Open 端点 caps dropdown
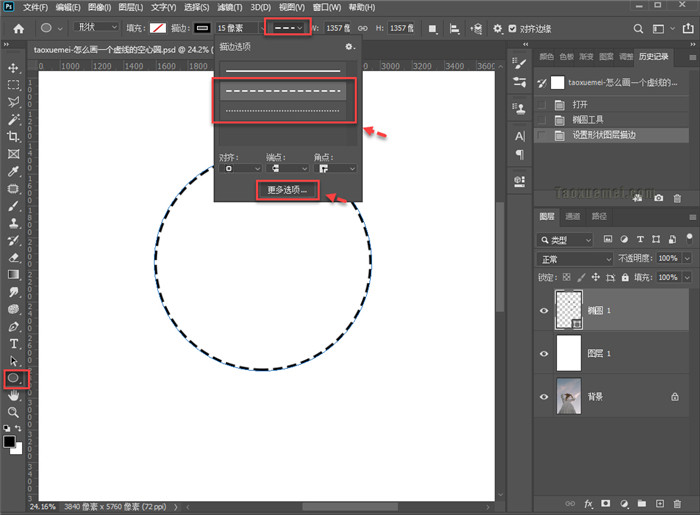The width and height of the screenshot is (700, 515). (287, 168)
